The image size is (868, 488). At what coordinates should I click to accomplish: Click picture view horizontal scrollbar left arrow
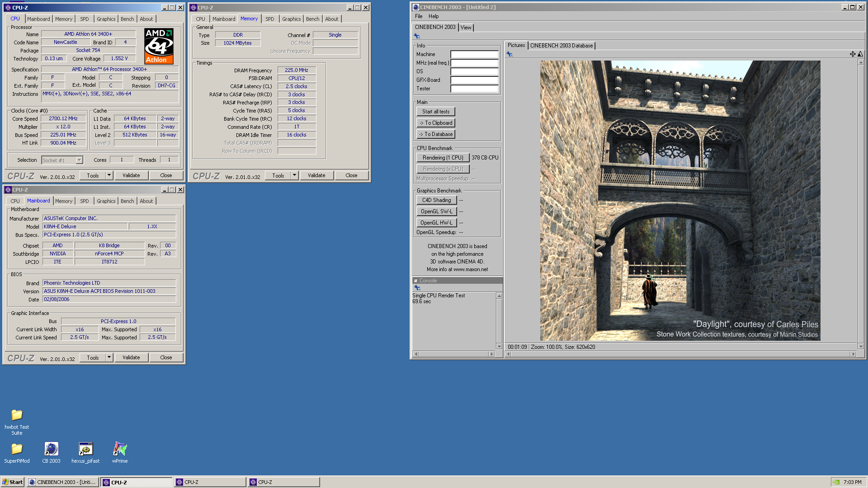[508, 354]
